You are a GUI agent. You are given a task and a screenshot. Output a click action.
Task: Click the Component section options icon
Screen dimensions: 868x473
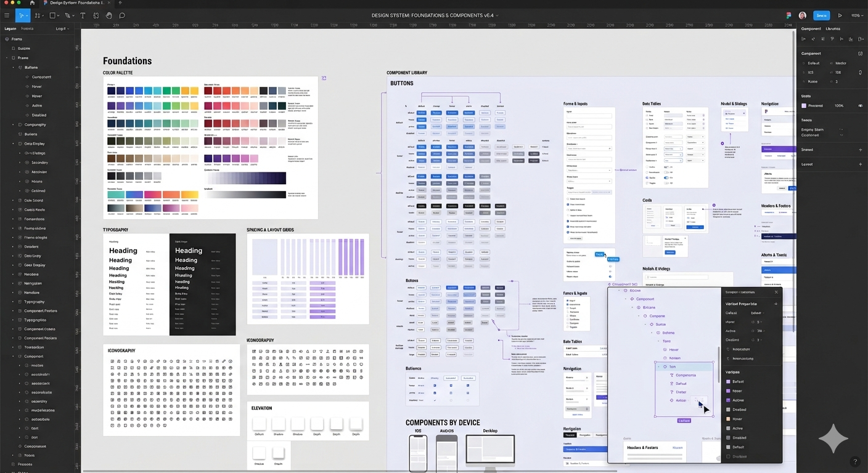point(861,54)
